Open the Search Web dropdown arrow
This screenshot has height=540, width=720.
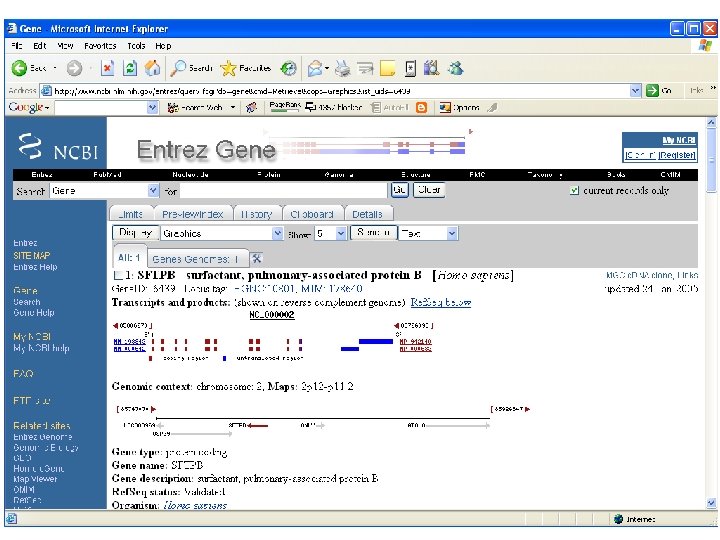pyautogui.click(x=233, y=107)
